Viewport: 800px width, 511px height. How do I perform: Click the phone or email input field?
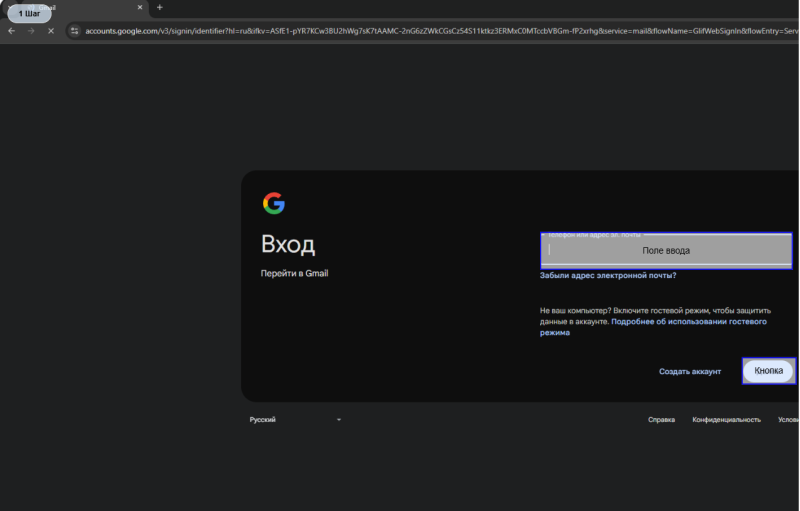pyautogui.click(x=665, y=250)
